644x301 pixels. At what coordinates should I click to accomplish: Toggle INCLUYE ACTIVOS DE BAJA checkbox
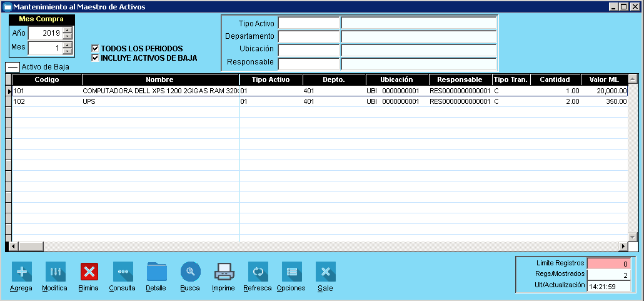[96, 58]
